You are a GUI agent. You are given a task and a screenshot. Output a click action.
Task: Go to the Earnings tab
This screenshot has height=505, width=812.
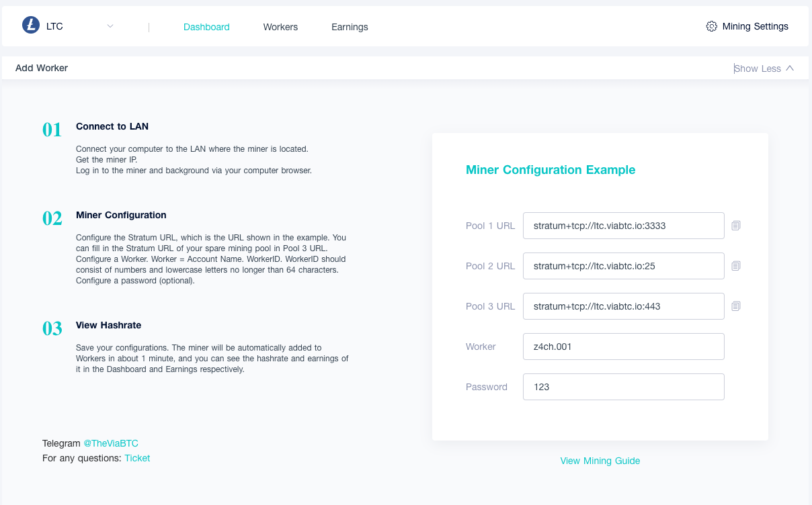coord(350,27)
